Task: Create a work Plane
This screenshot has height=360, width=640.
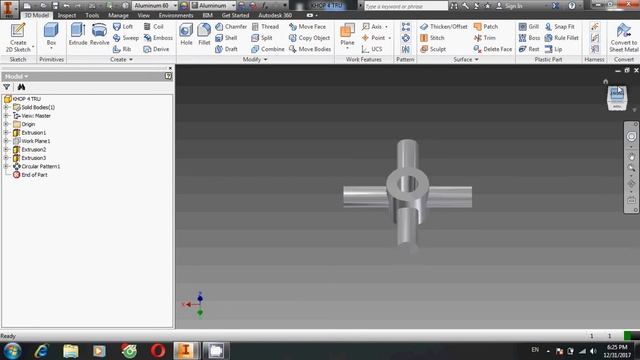Action: point(347,35)
